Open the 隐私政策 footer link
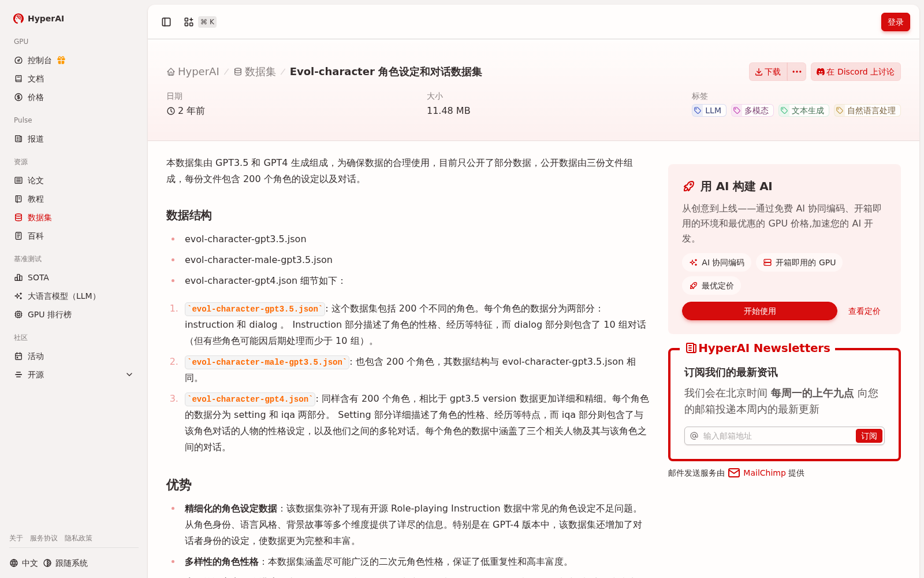 79,538
